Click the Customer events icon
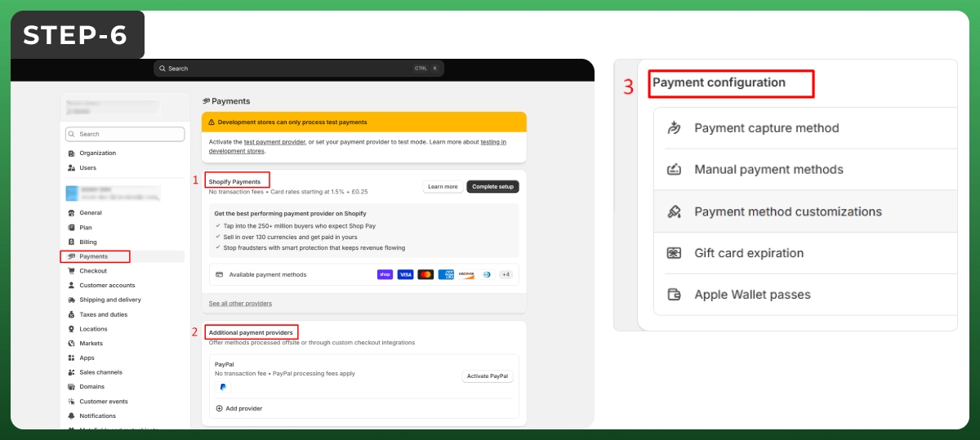Screen dimensions: 980x440 tap(72, 402)
